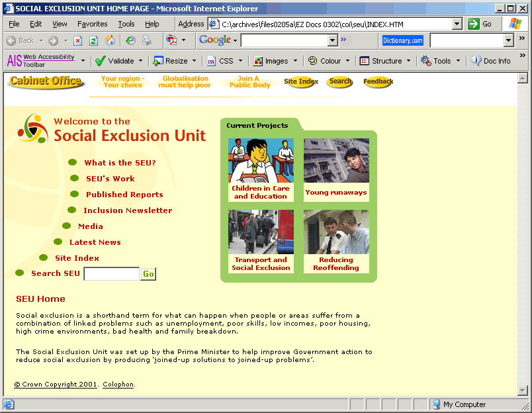Screen dimensions: 532x413
Task: Expand the Resize dropdown arrow
Action: click(x=194, y=61)
